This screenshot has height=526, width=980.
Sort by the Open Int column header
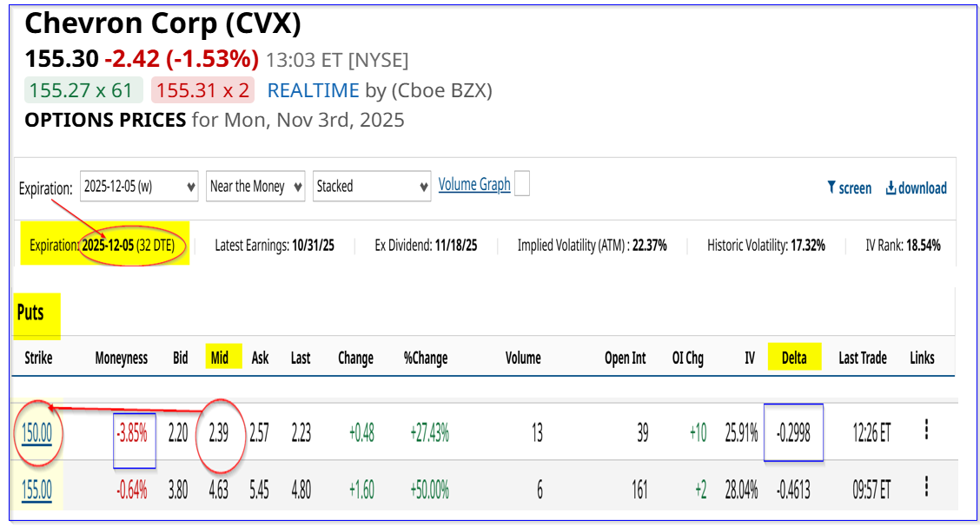point(625,358)
